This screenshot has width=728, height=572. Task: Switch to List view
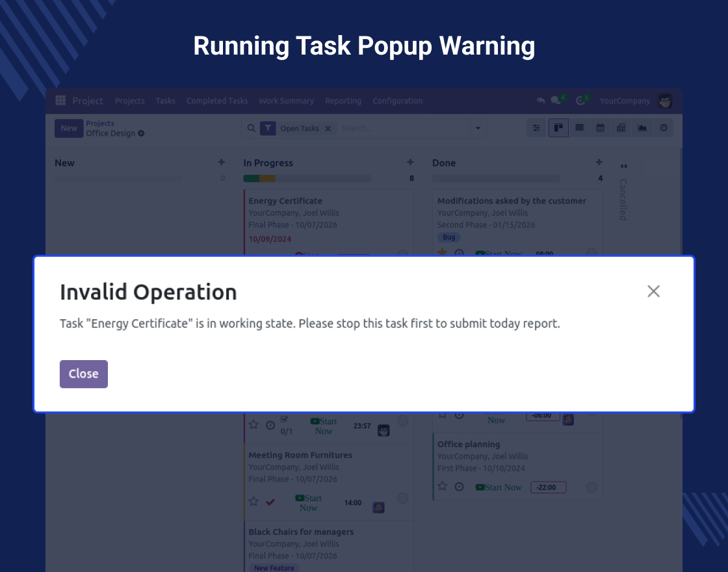click(579, 127)
